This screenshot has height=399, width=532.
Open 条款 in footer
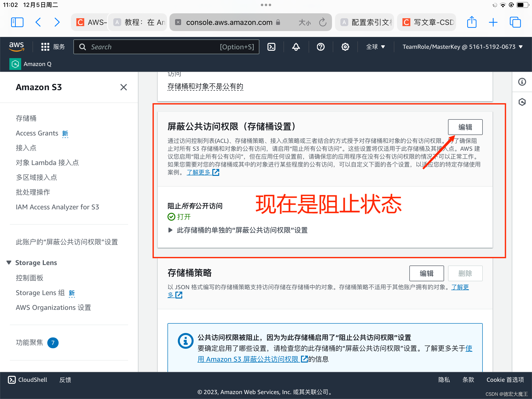pos(468,380)
